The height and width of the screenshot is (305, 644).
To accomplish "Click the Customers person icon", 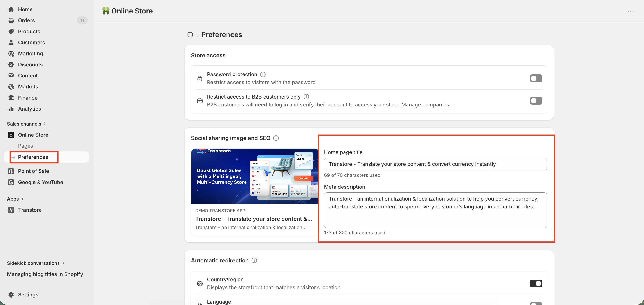I will (x=11, y=43).
